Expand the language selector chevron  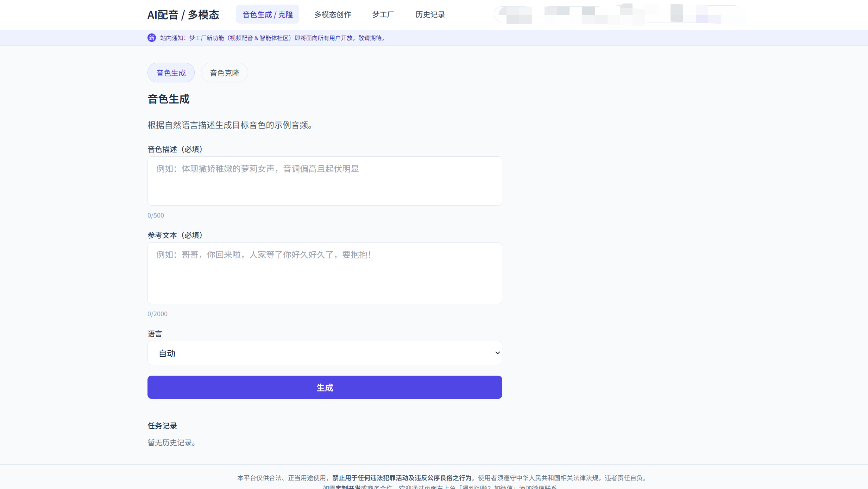(x=497, y=353)
